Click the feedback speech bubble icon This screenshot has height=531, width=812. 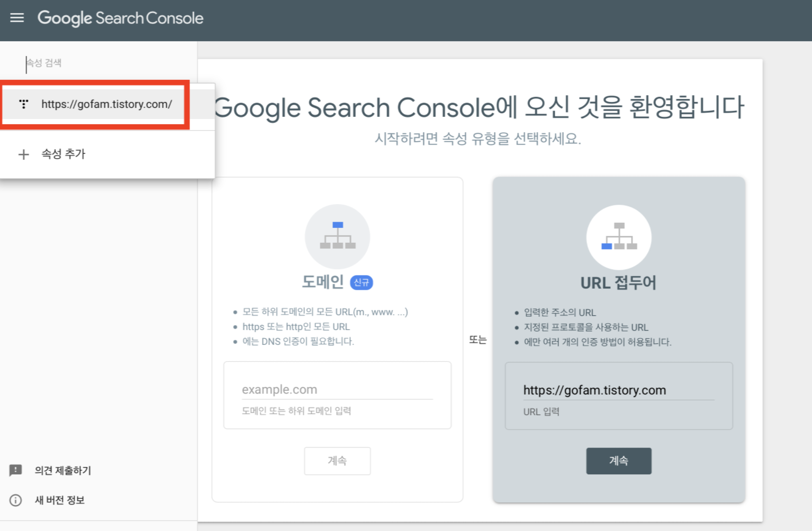pyautogui.click(x=16, y=470)
